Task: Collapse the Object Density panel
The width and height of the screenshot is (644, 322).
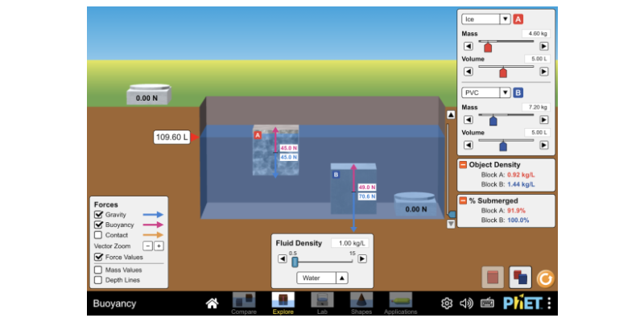Action: tap(463, 165)
